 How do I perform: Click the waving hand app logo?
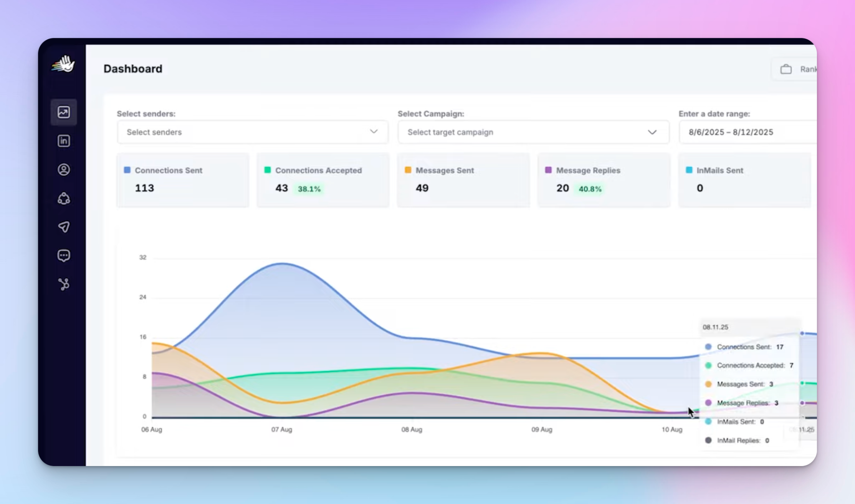tap(63, 64)
